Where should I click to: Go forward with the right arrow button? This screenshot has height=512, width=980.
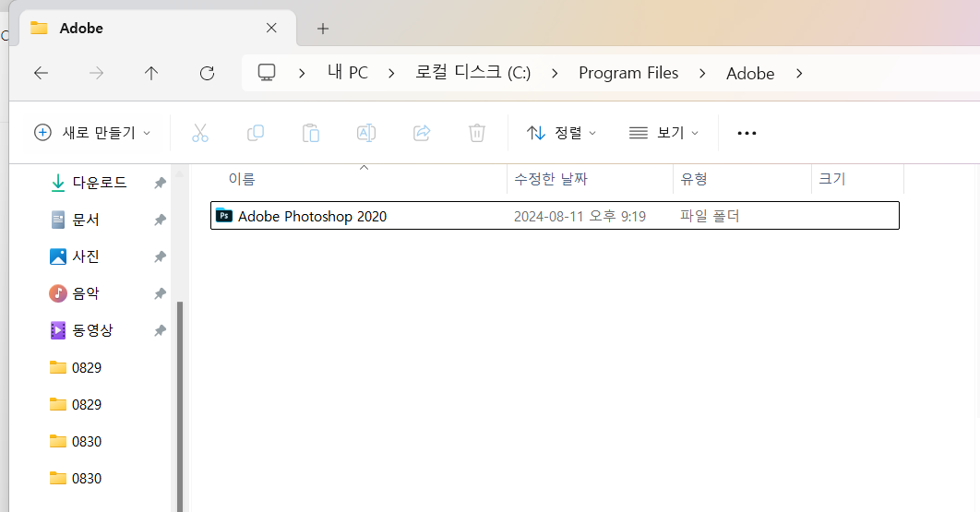point(96,73)
